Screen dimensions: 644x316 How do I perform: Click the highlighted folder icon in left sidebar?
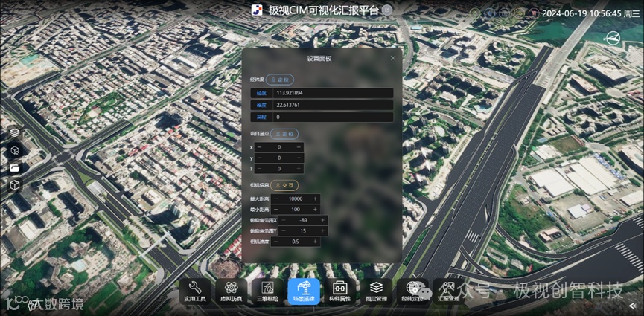(x=15, y=168)
